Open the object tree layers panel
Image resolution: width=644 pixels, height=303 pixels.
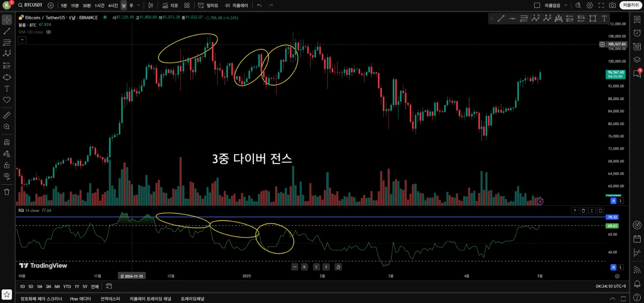(637, 60)
